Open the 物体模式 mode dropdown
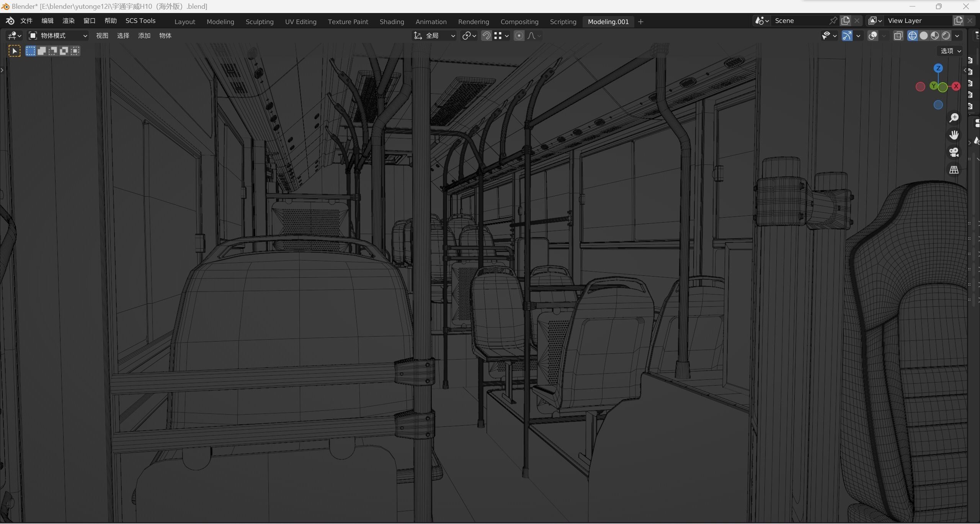The width and height of the screenshot is (980, 524). point(58,36)
